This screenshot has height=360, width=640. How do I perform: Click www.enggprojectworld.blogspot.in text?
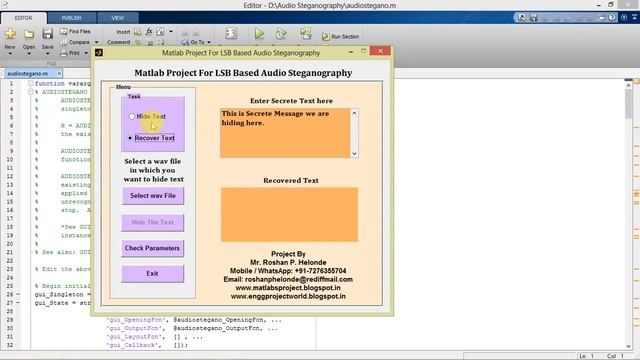(x=288, y=296)
